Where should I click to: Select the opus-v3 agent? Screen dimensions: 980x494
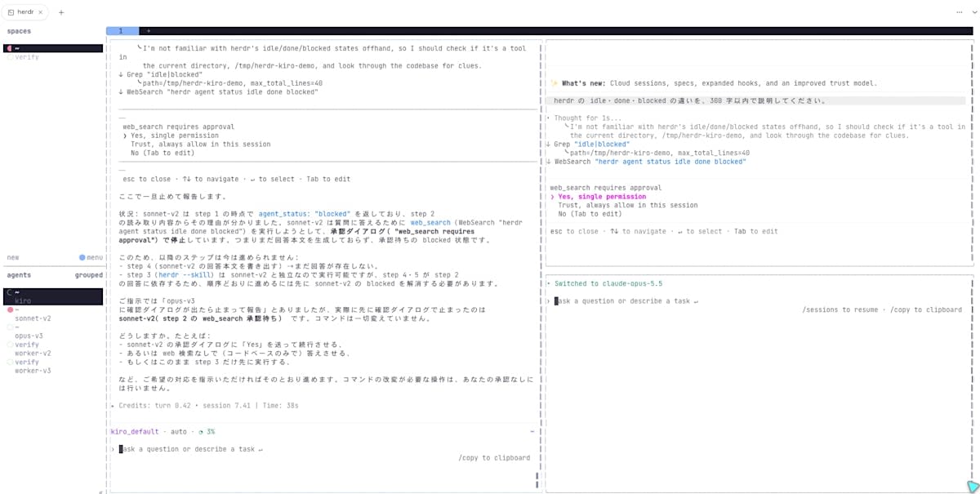tap(29, 336)
